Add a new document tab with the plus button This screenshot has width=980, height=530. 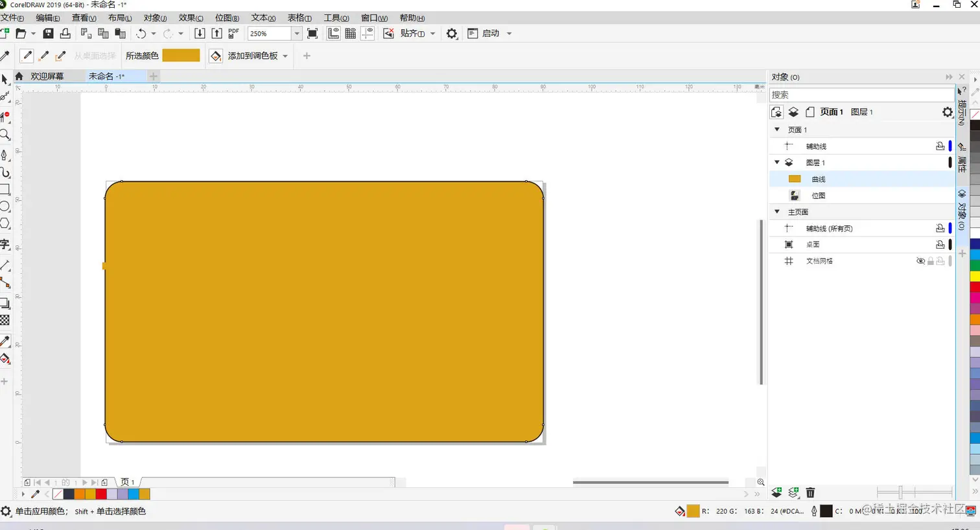[x=154, y=76]
